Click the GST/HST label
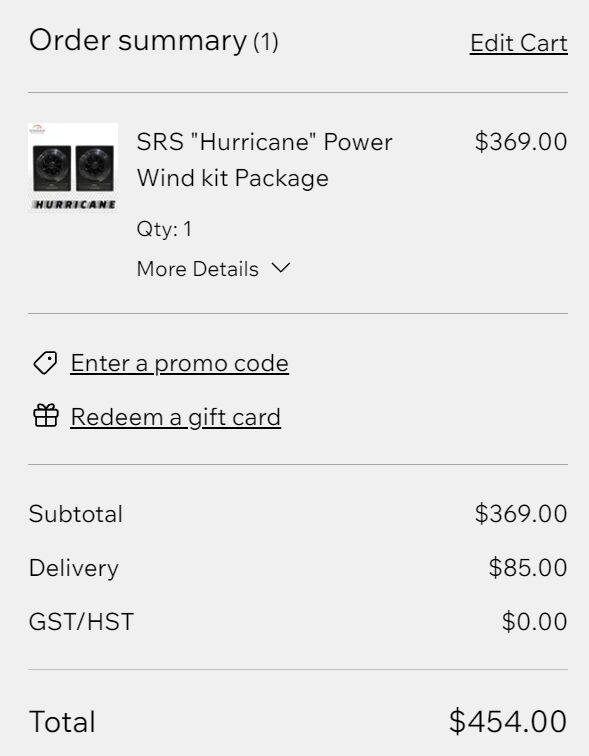This screenshot has height=756, width=589. pos(81,622)
